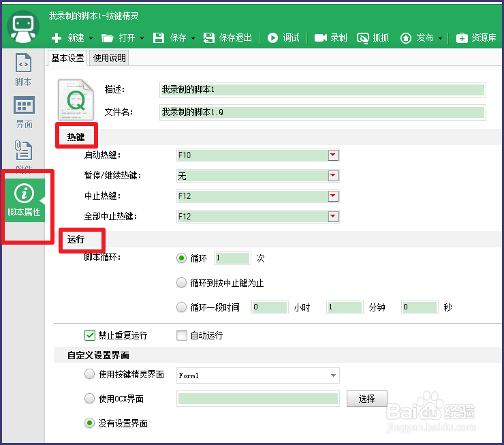Screen dimensions: 504x445
Task: Expand the New (新建) dropdown arrow
Action: [91, 38]
